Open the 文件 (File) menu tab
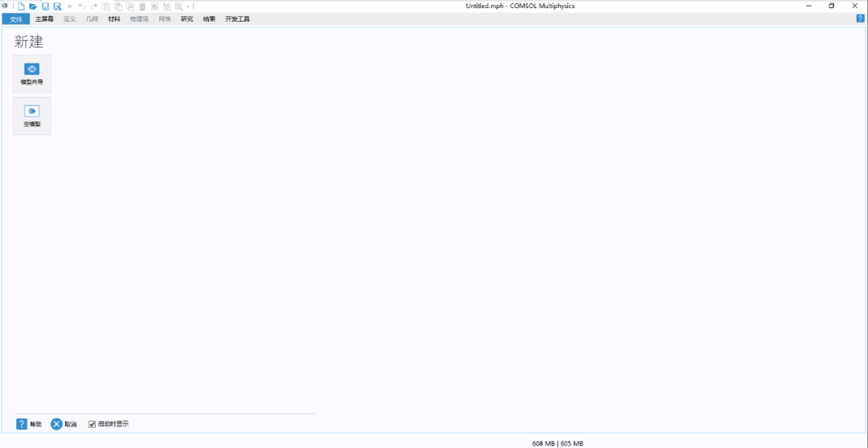868x448 pixels. (x=16, y=18)
